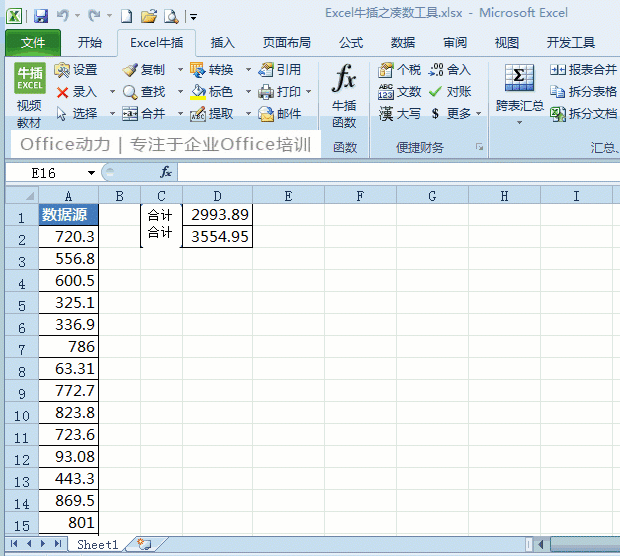Click the Select All corner button
The width and height of the screenshot is (620, 556).
(22, 196)
